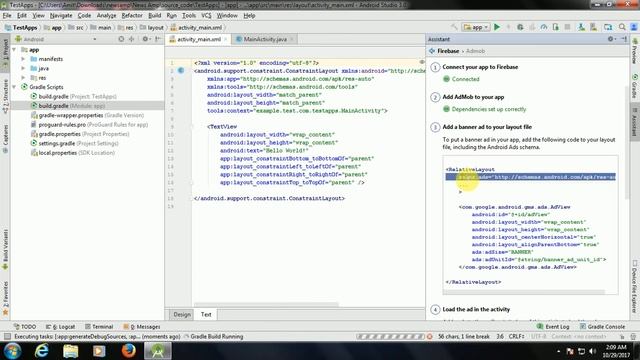640x360 pixels.
Task: Hide the Assistant panel with hide icon
Action: pyautogui.click(x=624, y=39)
